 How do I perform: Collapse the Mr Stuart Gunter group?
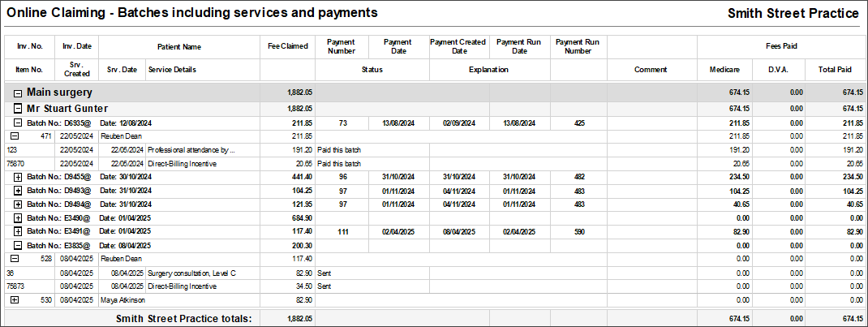(18, 109)
